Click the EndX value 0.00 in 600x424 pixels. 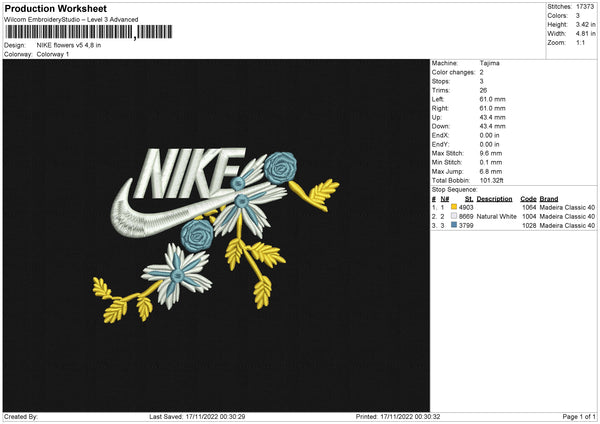489,135
